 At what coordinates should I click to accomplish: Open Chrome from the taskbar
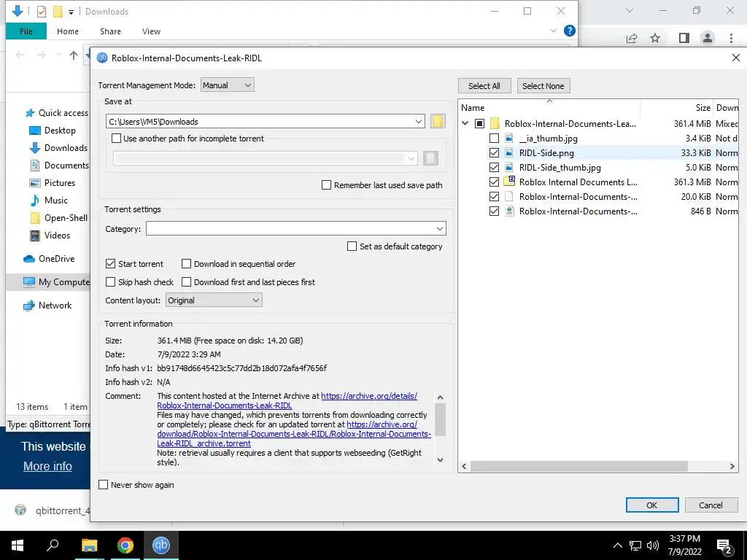click(125, 545)
